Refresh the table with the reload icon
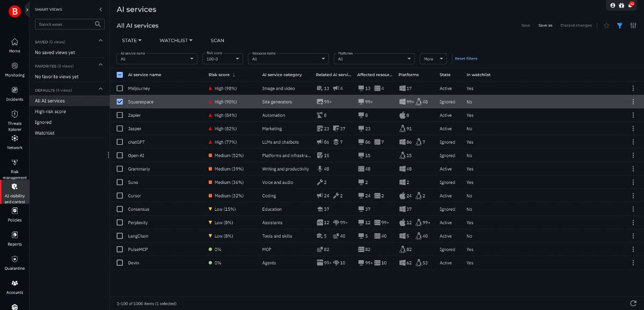Image resolution: width=644 pixels, height=310 pixels. click(633, 304)
